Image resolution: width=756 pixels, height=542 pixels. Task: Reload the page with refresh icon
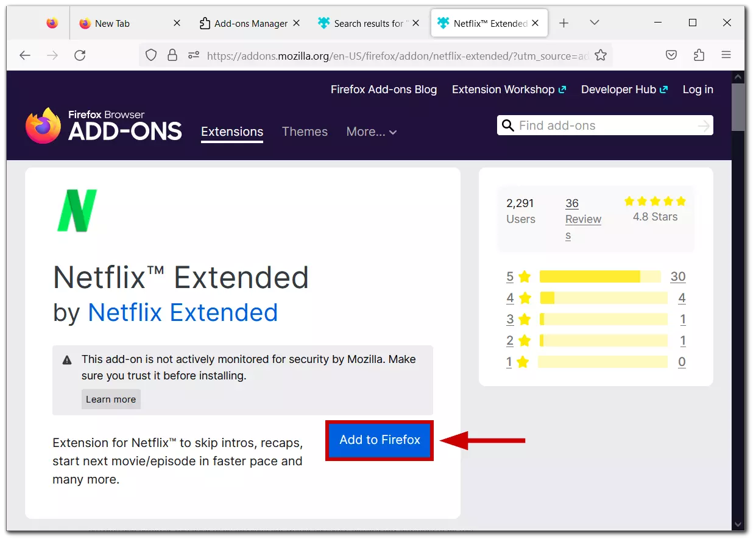pos(80,55)
